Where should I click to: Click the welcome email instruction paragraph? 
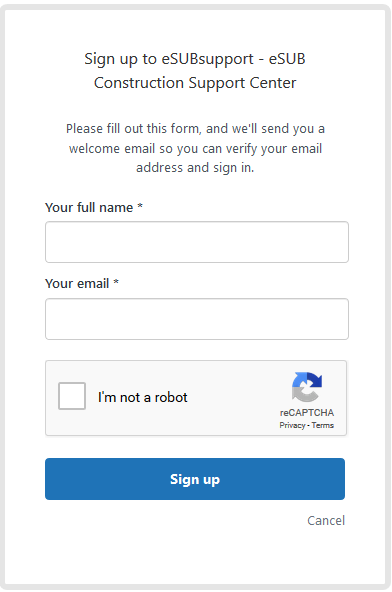[195, 148]
